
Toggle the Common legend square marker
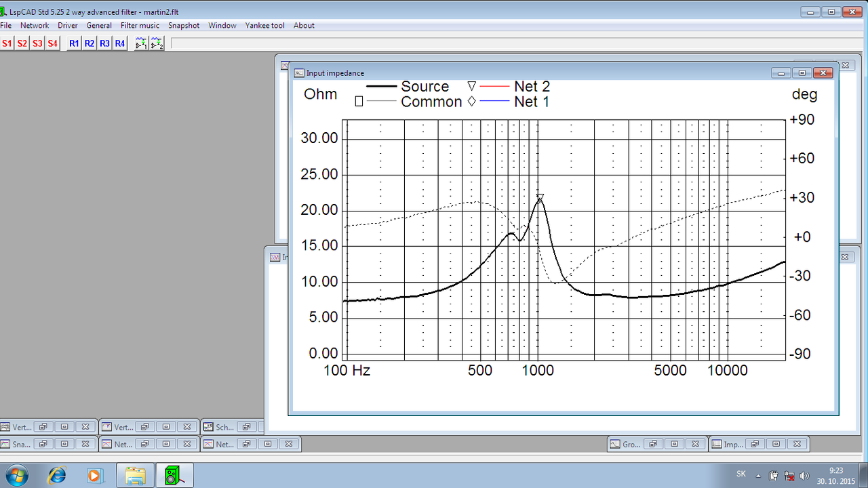[359, 102]
